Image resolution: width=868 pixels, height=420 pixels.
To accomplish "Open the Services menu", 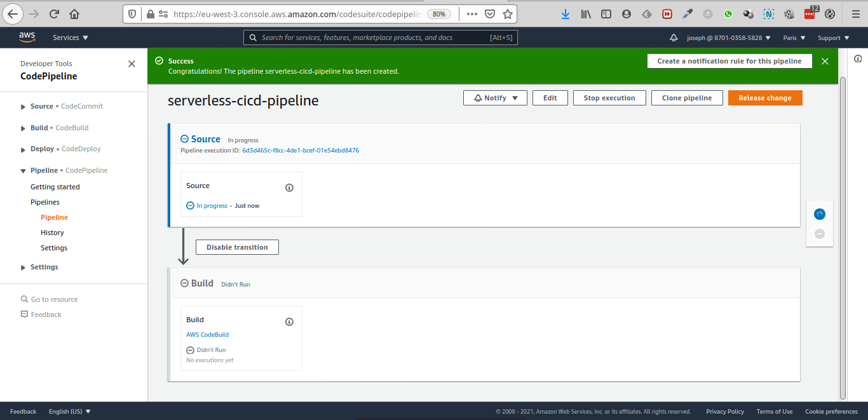I will (x=70, y=38).
